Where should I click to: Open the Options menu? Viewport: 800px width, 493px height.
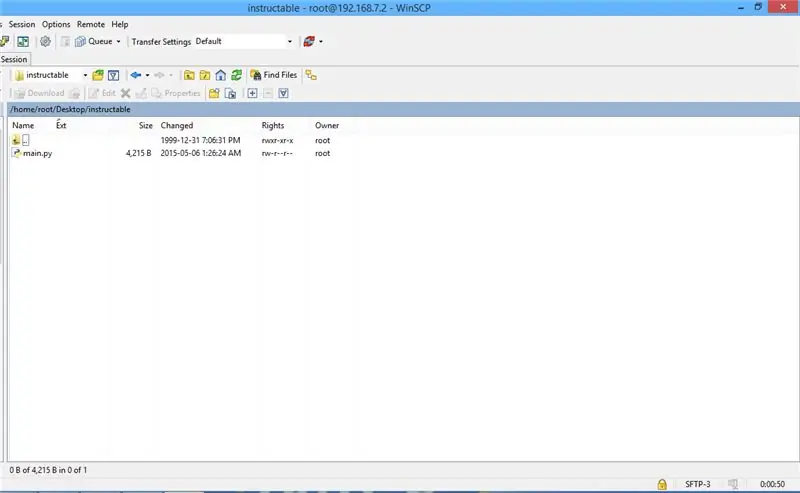click(x=56, y=24)
